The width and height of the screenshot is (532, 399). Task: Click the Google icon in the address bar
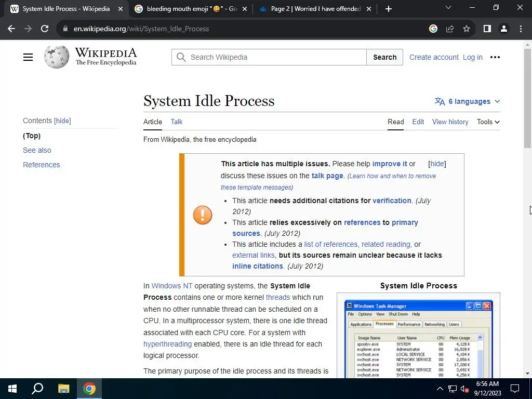tap(433, 29)
